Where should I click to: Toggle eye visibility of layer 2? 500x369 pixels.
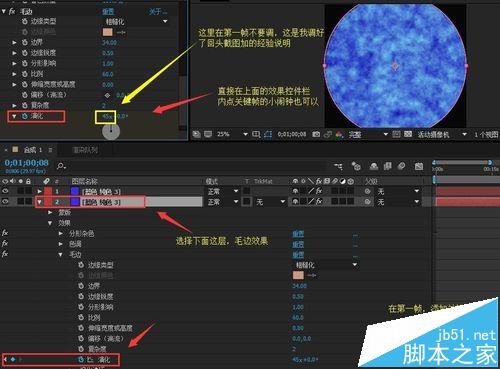tap(5, 202)
